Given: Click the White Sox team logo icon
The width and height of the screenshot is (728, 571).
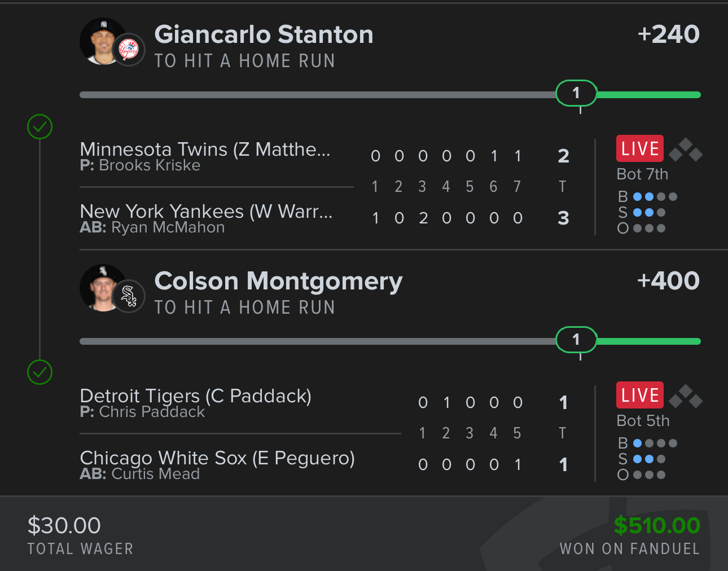Looking at the screenshot, I should click(129, 296).
